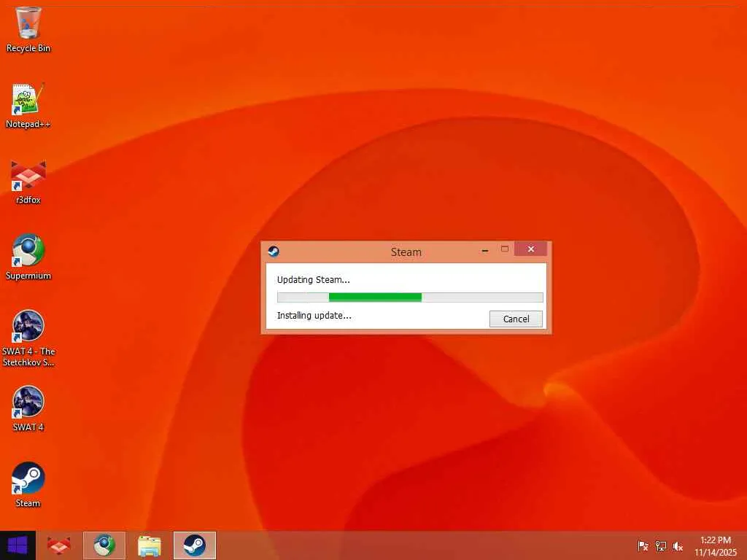Close the Steam updater window
This screenshot has height=560, width=747.
coord(531,249)
